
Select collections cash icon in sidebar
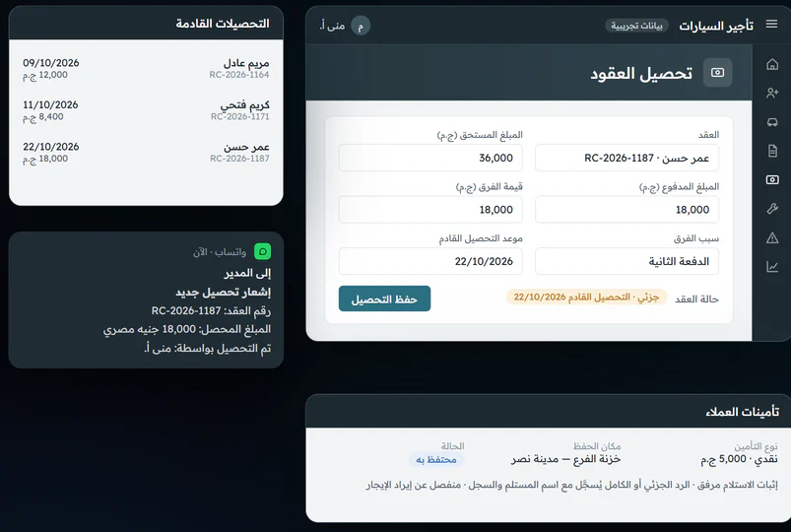pos(772,179)
